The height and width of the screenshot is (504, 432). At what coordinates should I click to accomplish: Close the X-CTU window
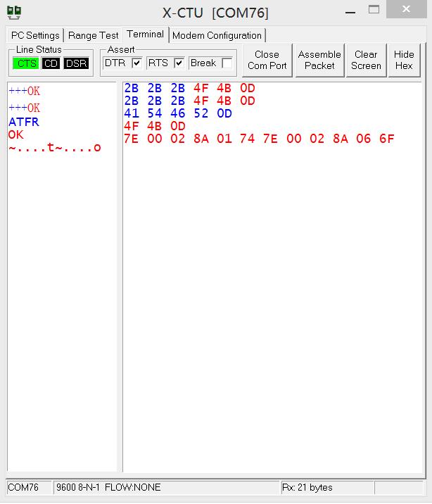406,9
